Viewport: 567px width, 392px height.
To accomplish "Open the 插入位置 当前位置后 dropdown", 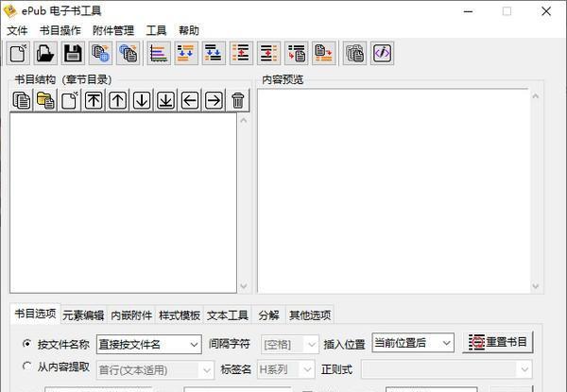I will point(413,343).
